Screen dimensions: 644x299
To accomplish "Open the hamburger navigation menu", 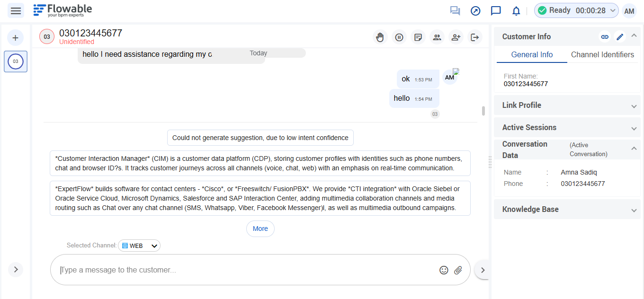I will 16,10.
